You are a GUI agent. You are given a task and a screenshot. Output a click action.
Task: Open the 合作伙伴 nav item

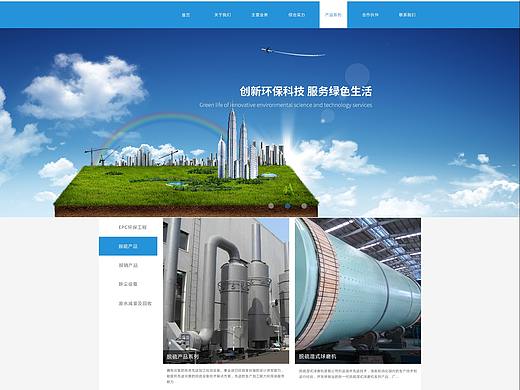coord(370,15)
